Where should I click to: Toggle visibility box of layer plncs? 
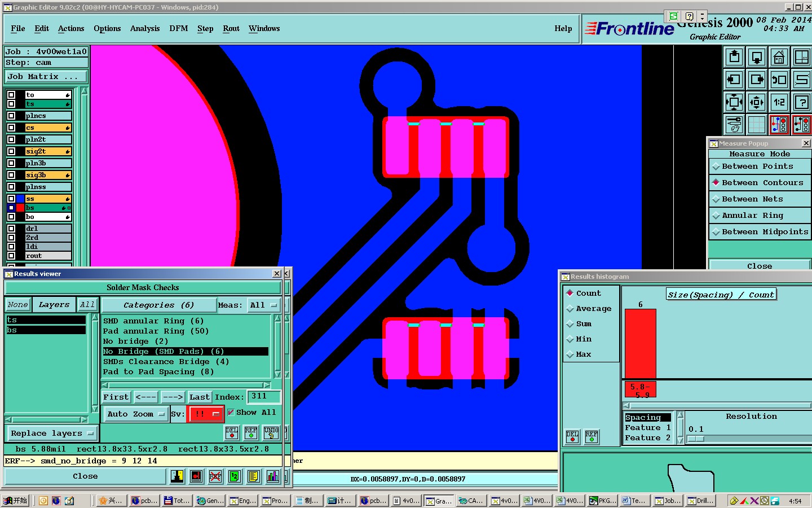click(x=11, y=116)
